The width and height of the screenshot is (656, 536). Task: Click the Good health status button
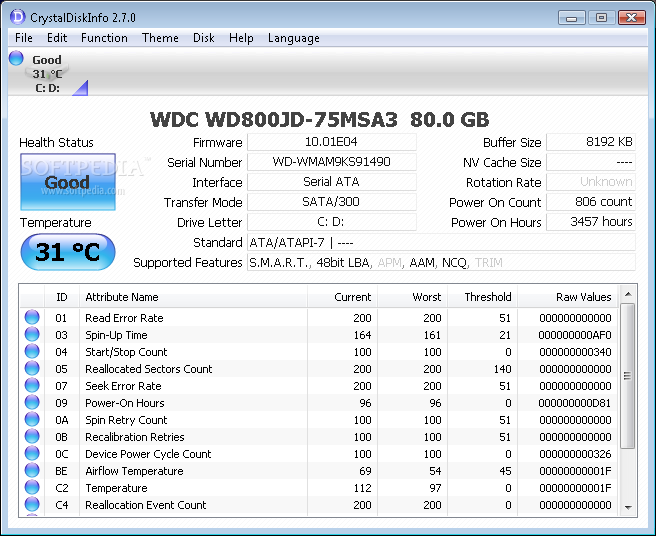point(68,182)
